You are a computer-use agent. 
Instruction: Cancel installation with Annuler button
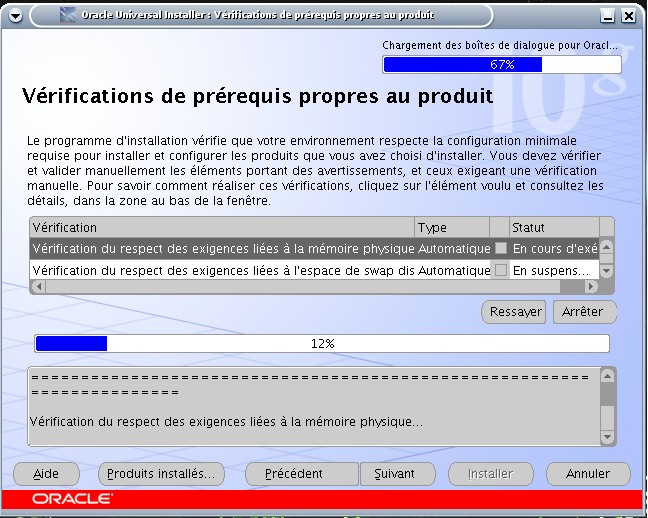pyautogui.click(x=588, y=474)
